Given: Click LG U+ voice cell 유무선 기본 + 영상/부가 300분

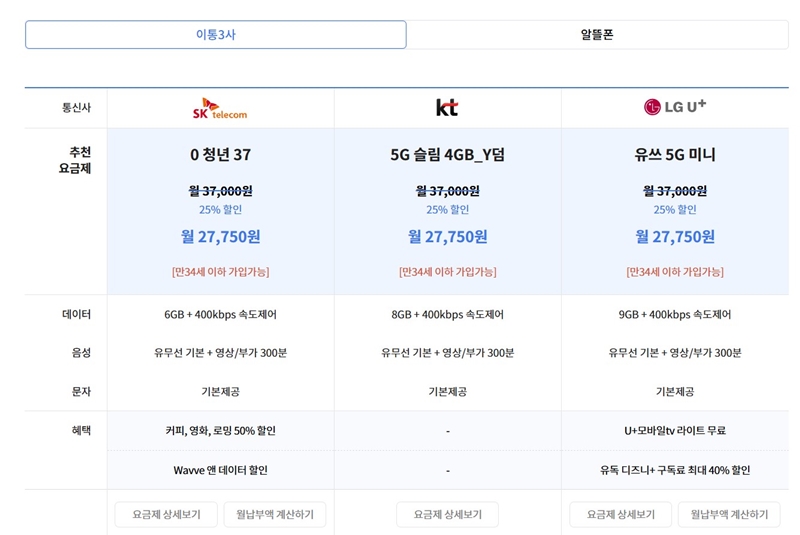Looking at the screenshot, I should (674, 353).
